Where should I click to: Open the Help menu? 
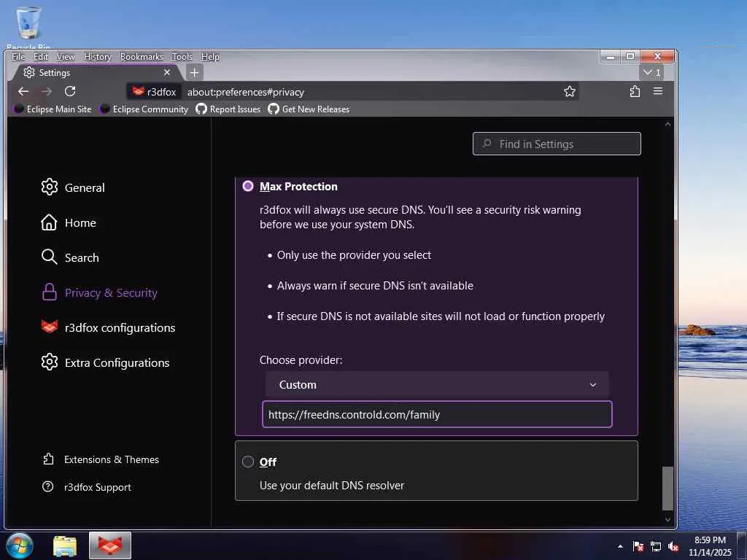(x=210, y=57)
